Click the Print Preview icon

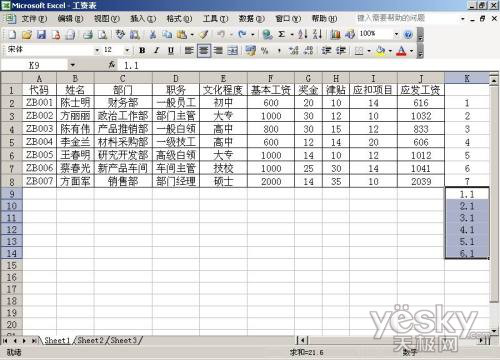tap(102, 34)
